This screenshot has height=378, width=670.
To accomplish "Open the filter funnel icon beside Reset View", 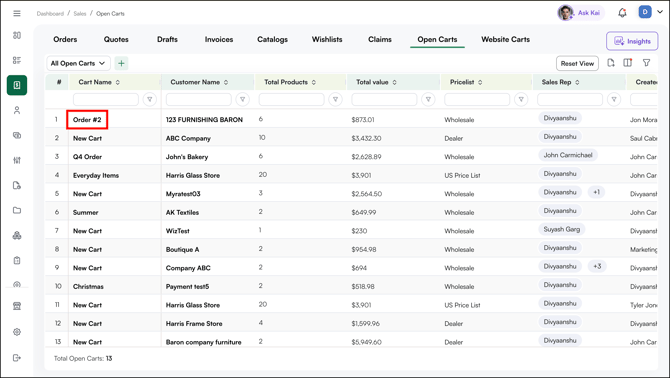I will click(x=646, y=63).
